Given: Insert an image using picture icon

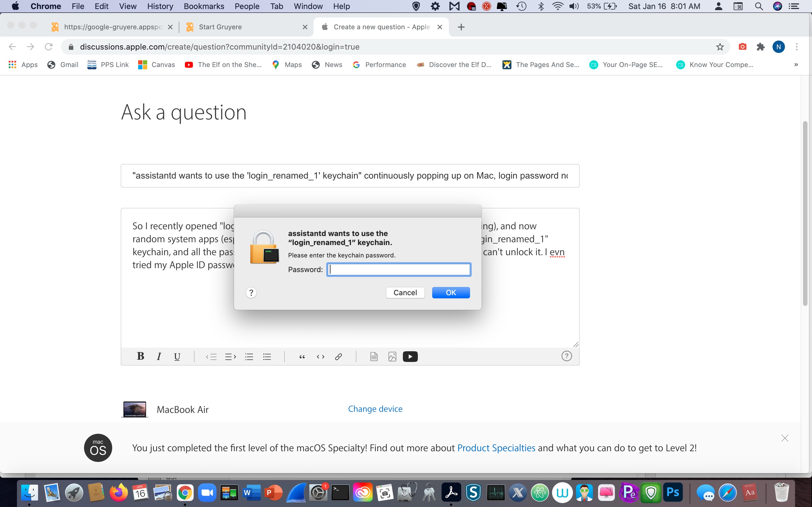Looking at the screenshot, I should pyautogui.click(x=392, y=356).
